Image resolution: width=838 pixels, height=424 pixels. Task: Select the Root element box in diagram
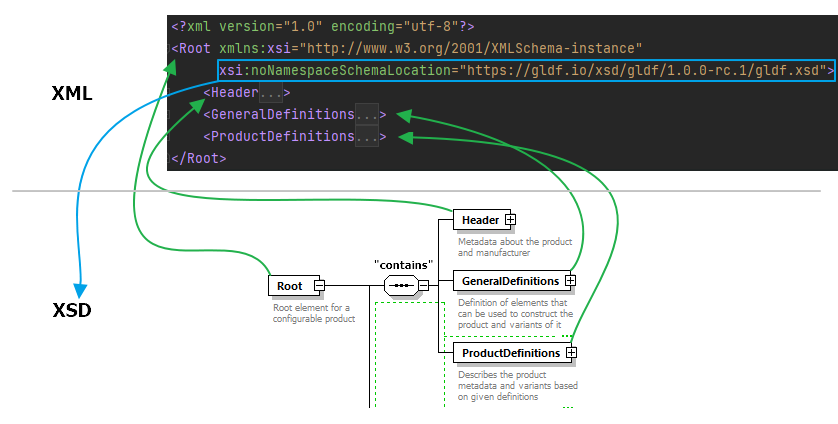point(292,286)
